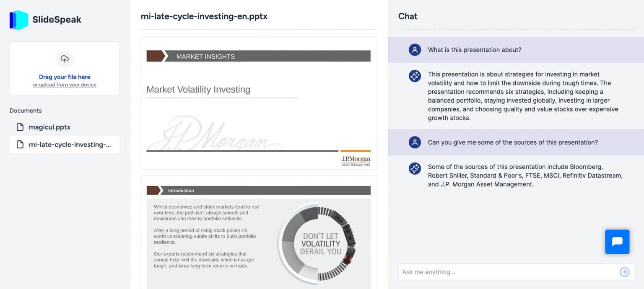Click the SlideSpeak logo icon

coord(17,20)
